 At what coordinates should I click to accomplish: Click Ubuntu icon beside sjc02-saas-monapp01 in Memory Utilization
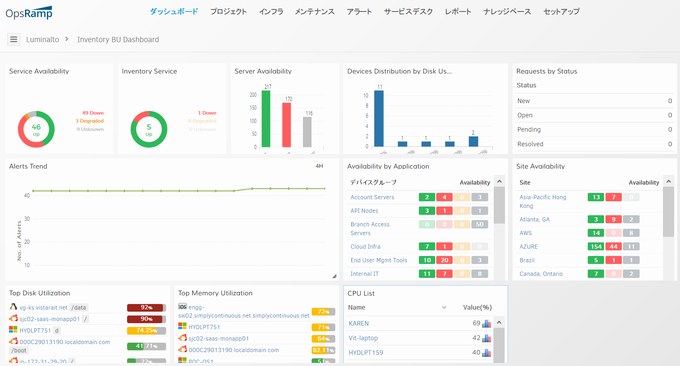coord(183,338)
